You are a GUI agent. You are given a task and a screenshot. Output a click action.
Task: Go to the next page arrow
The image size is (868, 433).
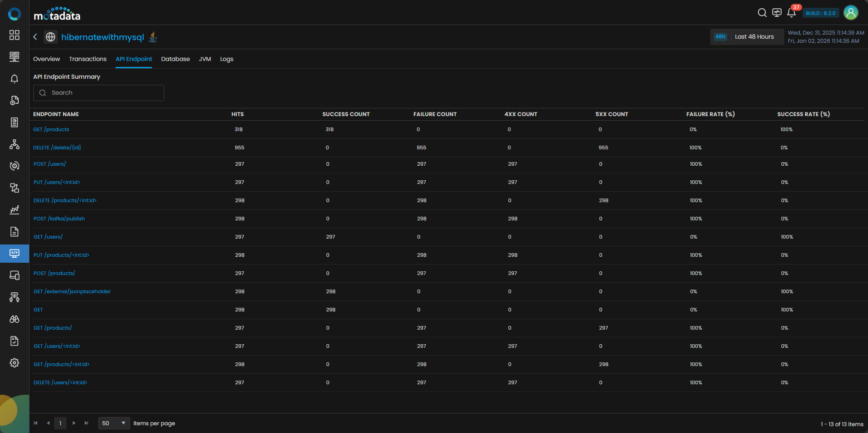[74, 423]
